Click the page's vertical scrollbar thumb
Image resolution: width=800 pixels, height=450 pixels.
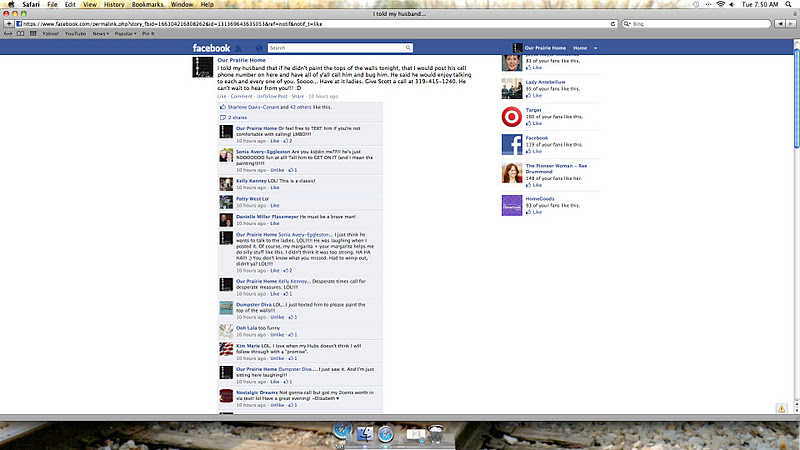point(796,98)
